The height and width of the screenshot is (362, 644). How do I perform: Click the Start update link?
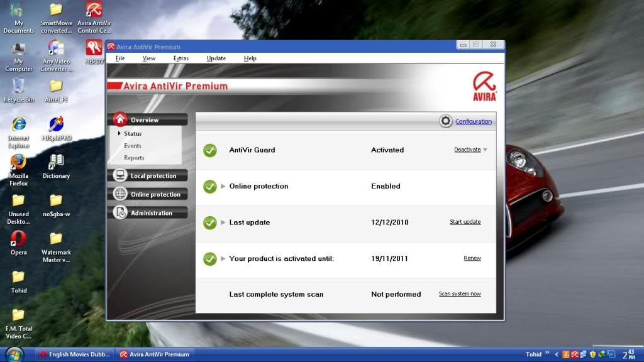[x=465, y=222]
